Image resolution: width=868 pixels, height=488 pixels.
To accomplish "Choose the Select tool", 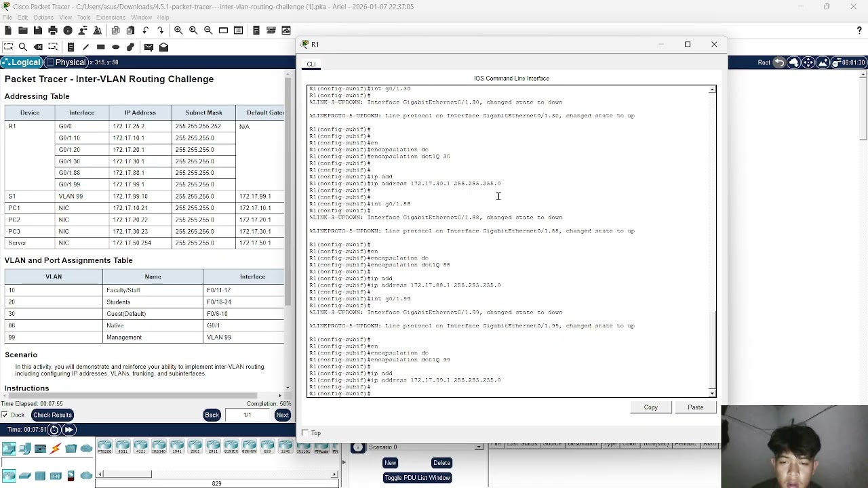I will point(8,47).
